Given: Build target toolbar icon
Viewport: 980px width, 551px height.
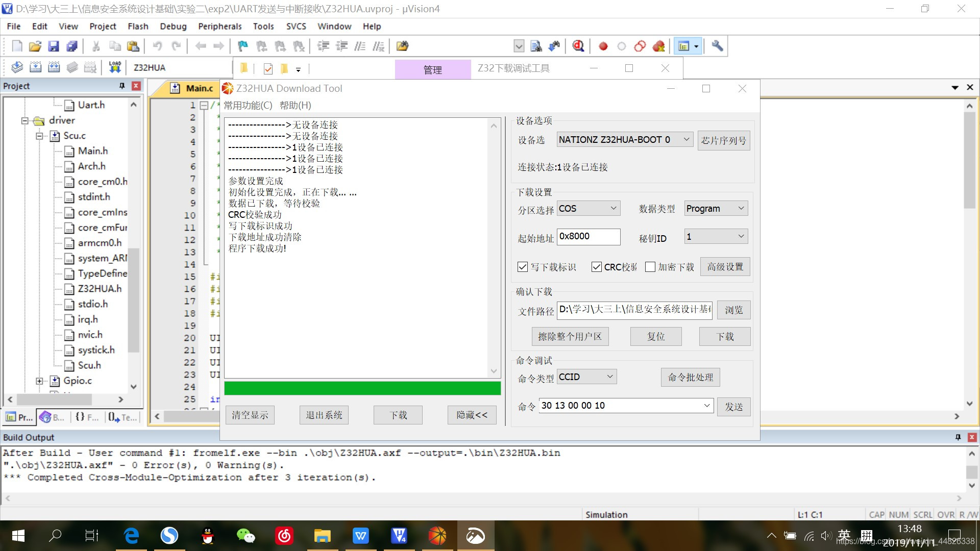Looking at the screenshot, I should 36,67.
